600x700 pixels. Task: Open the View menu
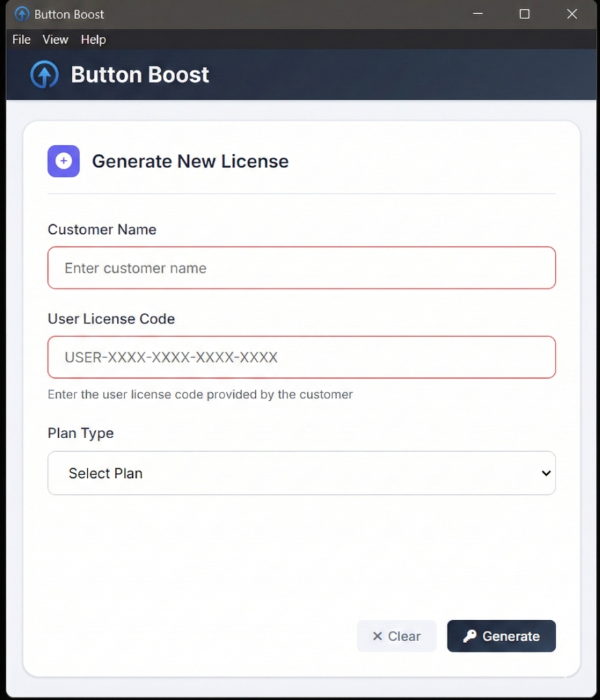[x=55, y=39]
